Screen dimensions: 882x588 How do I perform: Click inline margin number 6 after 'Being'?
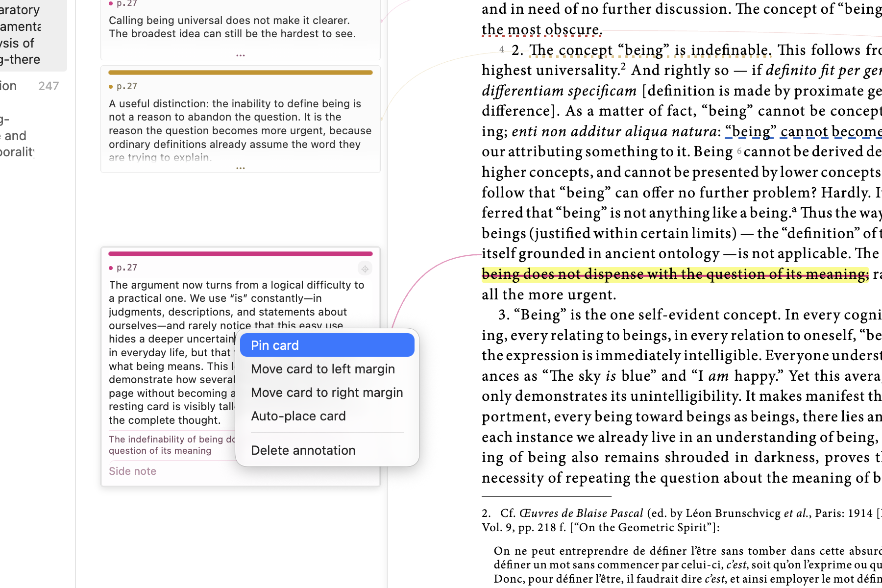point(739,151)
